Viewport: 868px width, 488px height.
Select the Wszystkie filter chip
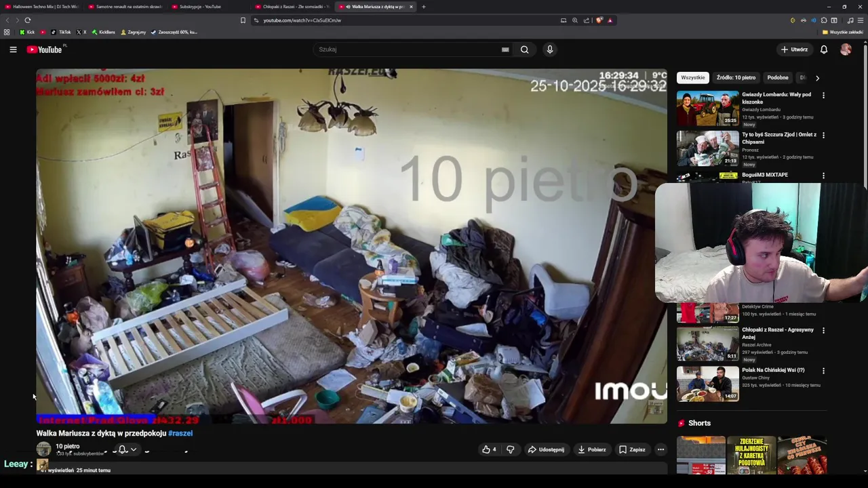click(693, 78)
